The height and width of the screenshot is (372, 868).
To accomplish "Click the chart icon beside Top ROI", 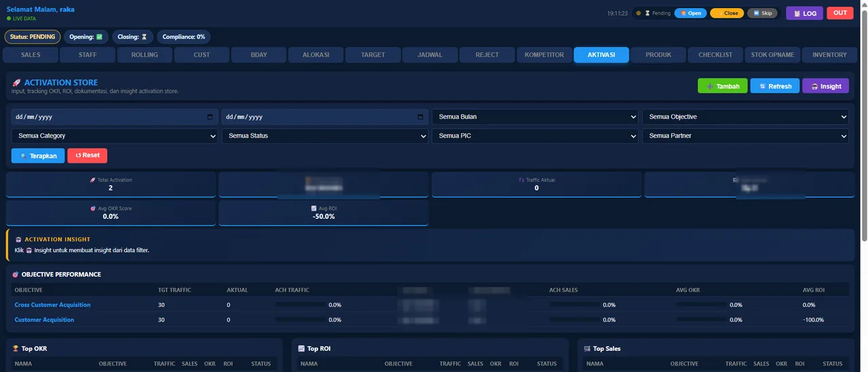I will (x=301, y=348).
